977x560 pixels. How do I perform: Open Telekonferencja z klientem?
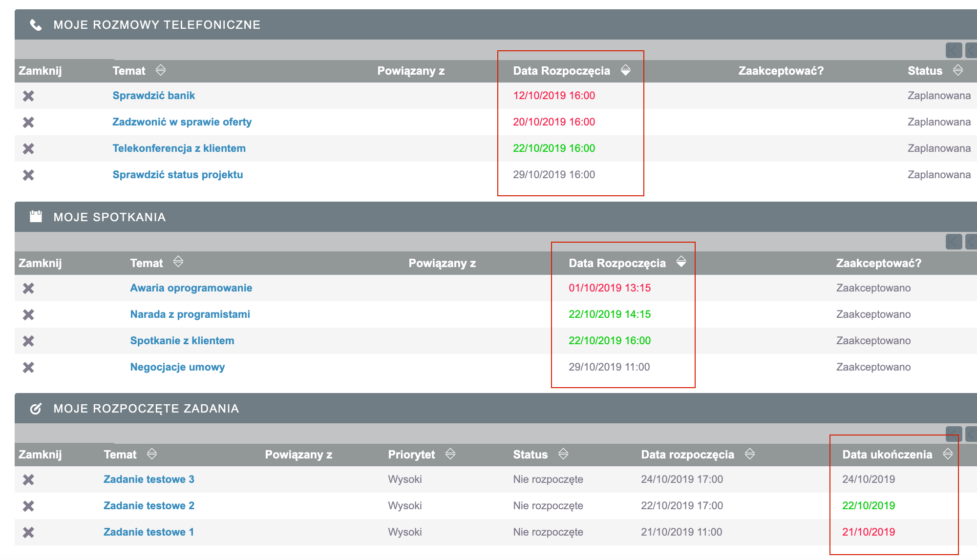click(x=179, y=148)
